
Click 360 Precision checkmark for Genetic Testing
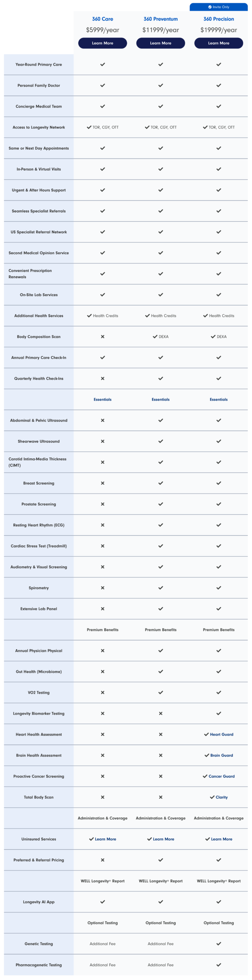219,944
